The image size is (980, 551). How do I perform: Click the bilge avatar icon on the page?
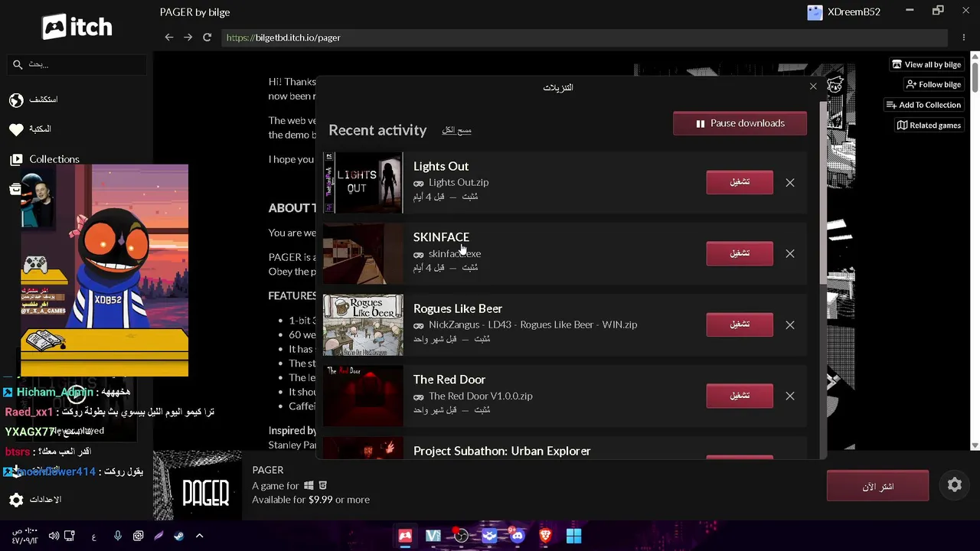(x=835, y=84)
